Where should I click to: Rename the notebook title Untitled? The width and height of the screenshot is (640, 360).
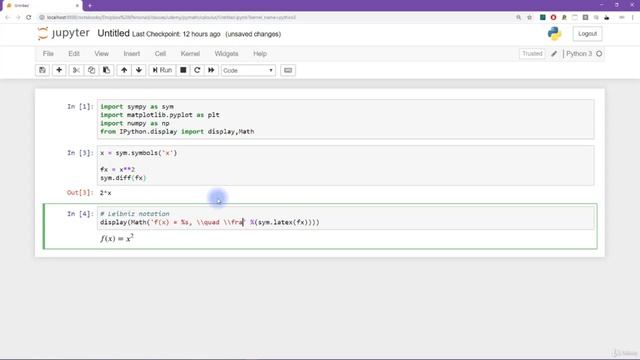pos(113,33)
